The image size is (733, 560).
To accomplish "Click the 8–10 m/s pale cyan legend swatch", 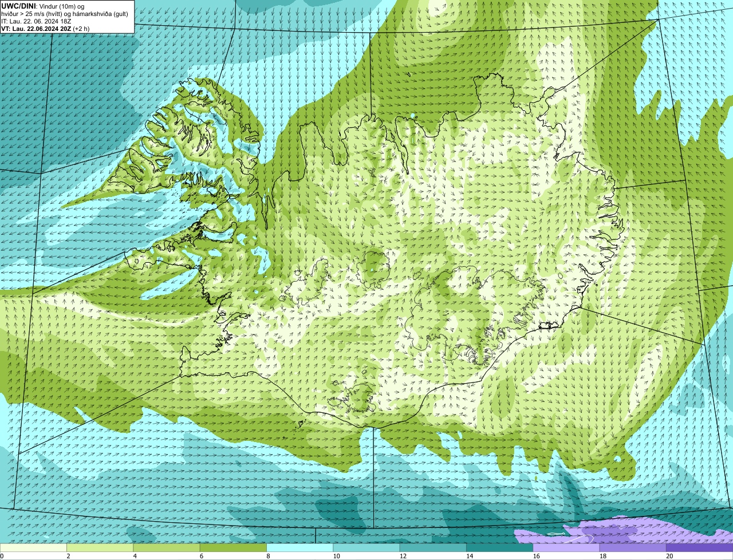I will pos(300,548).
